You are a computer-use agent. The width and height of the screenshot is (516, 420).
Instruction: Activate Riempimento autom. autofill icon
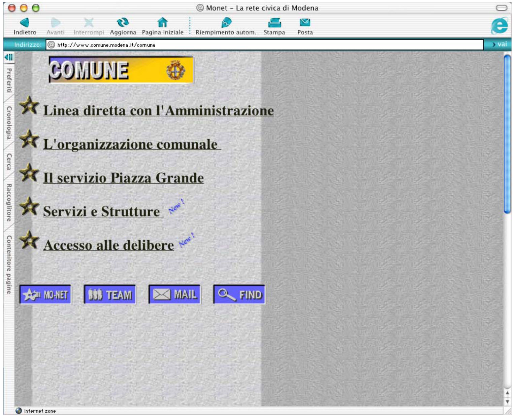pos(226,22)
